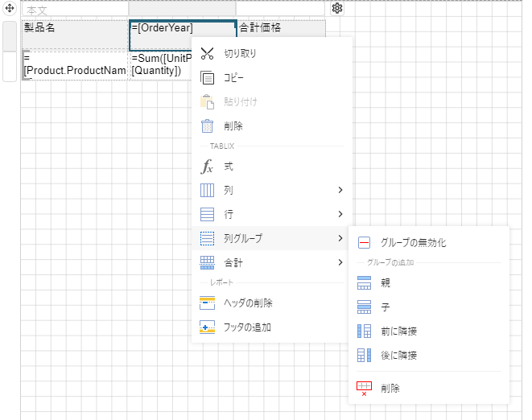Click 削除 in the column group submenu
The width and height of the screenshot is (532, 420).
coord(390,389)
